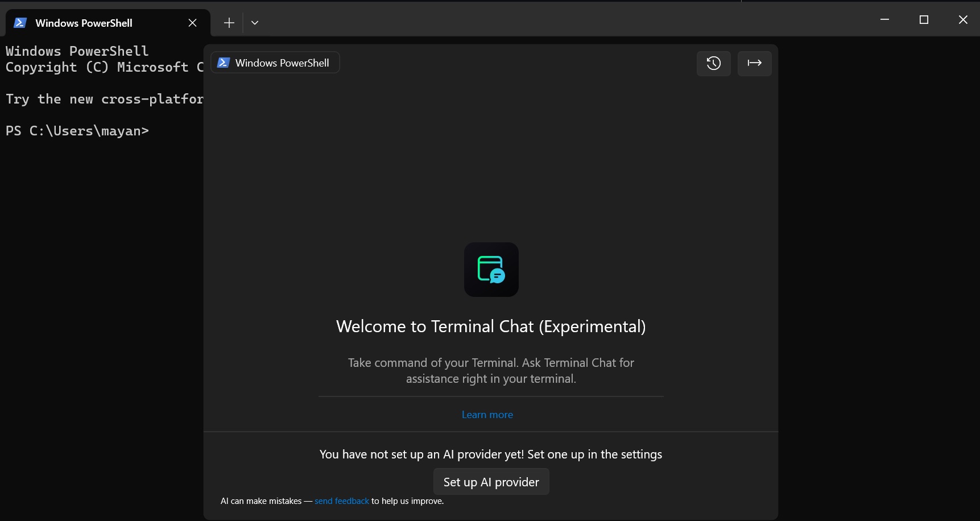Click the PowerShell icon on the active tab
The width and height of the screenshot is (980, 521).
pyautogui.click(x=20, y=22)
